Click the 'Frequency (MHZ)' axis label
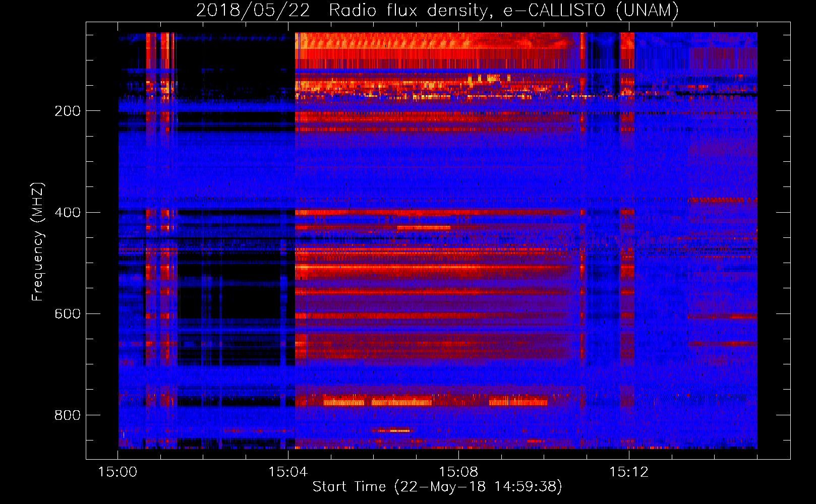Viewport: 816px width, 504px height. [x=38, y=242]
